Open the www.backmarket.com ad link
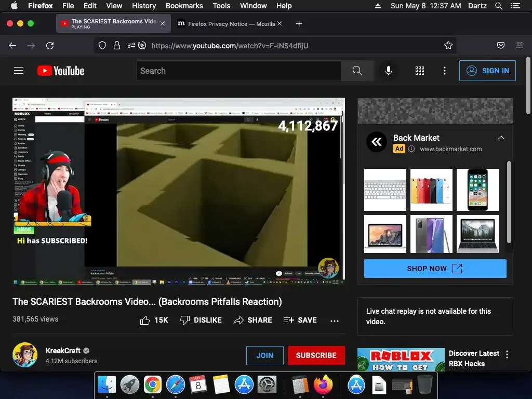 450,149
